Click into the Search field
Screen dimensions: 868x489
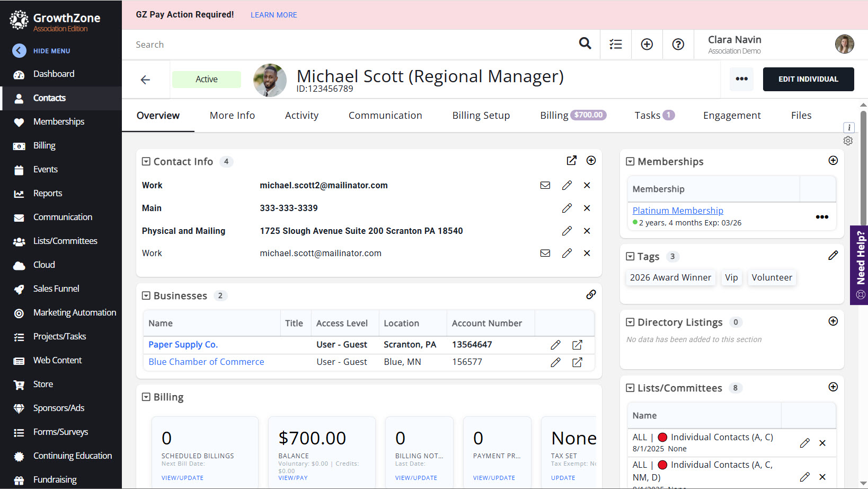click(x=350, y=45)
